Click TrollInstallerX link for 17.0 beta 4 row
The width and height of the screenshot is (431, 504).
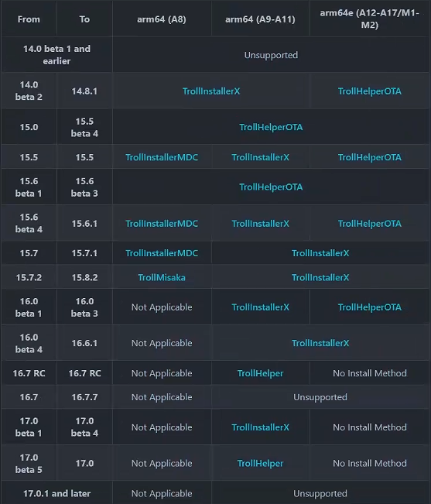pyautogui.click(x=260, y=427)
